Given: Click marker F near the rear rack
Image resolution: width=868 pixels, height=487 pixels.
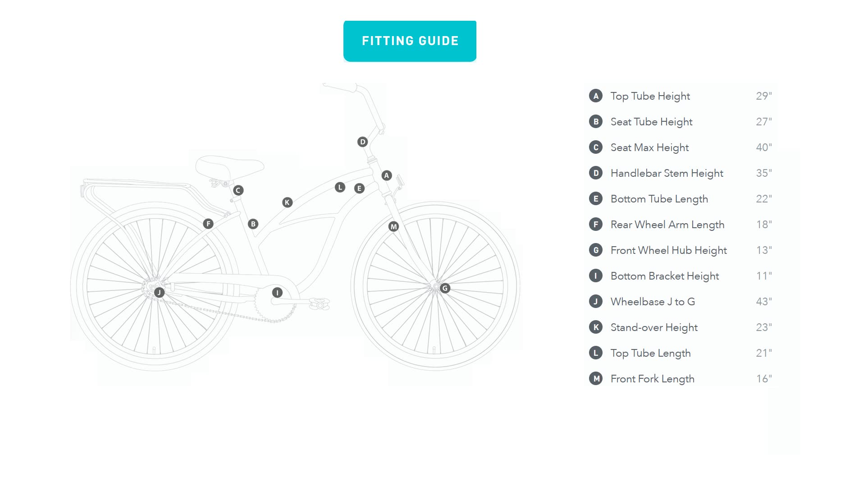Looking at the screenshot, I should pyautogui.click(x=208, y=224).
